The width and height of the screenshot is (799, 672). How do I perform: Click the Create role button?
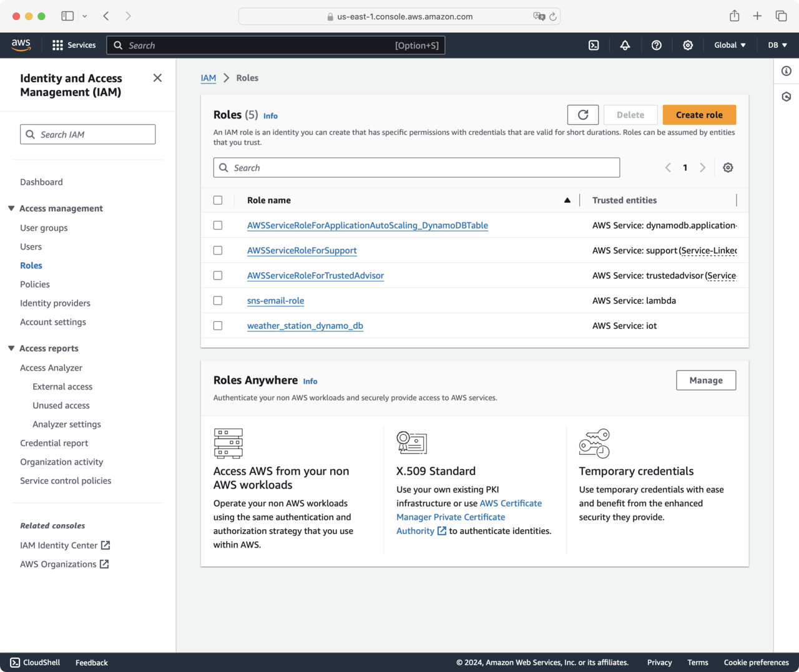tap(699, 115)
